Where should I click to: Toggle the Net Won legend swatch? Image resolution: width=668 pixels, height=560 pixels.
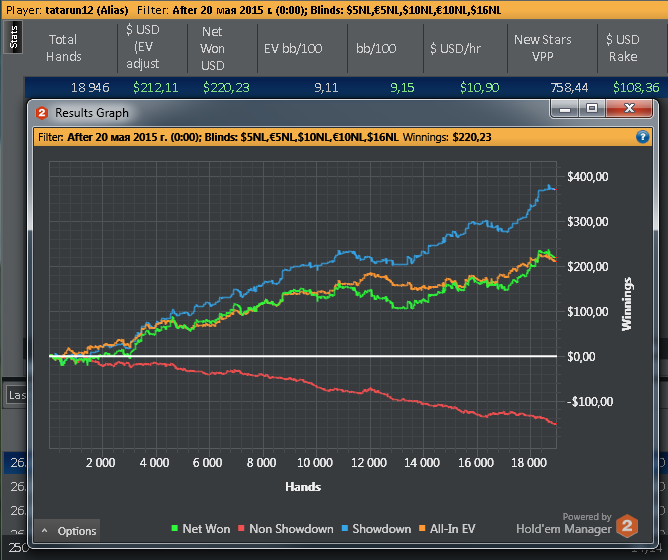point(175,528)
